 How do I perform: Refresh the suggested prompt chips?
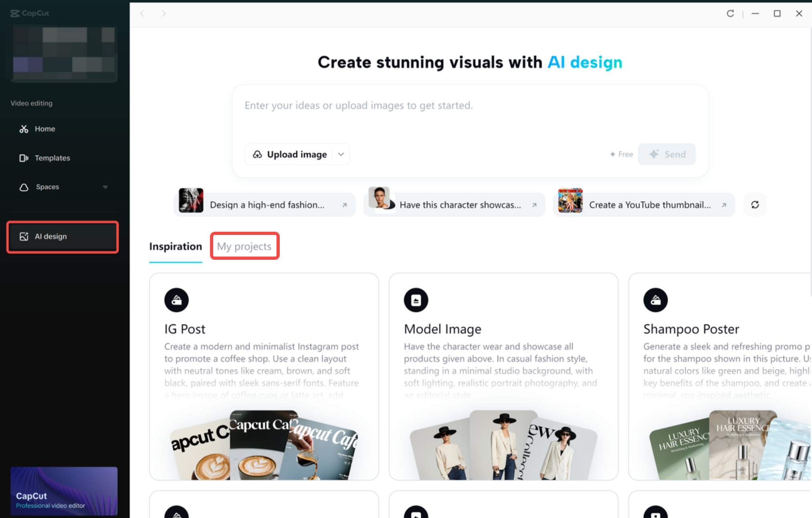click(x=755, y=205)
